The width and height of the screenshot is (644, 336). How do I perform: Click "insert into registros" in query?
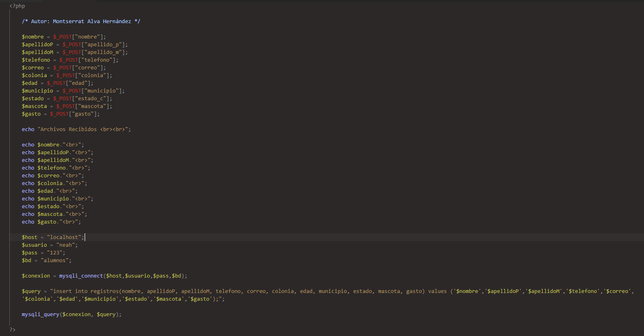tap(86, 291)
